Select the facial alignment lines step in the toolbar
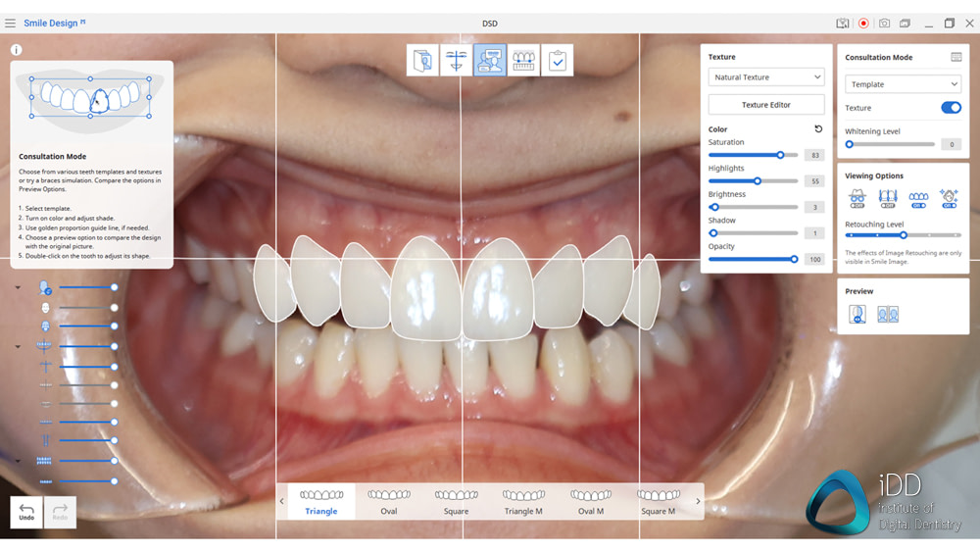This screenshot has height=552, width=980. [x=456, y=61]
